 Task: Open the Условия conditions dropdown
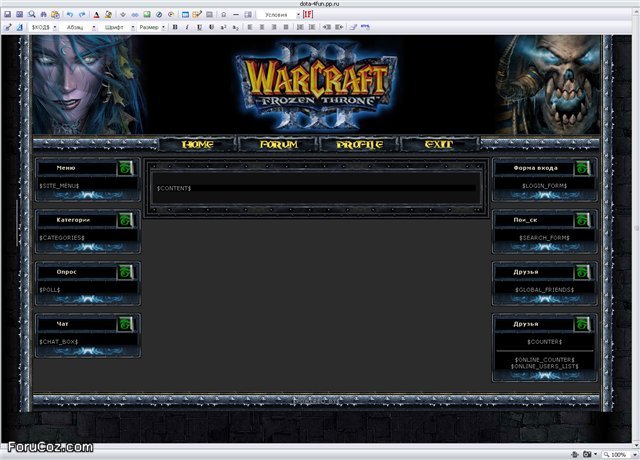click(x=279, y=15)
